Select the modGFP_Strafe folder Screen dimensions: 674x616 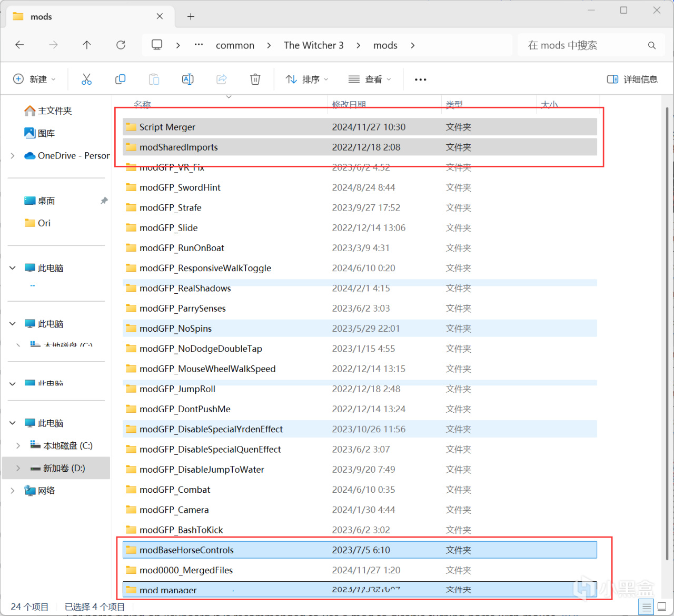(360, 207)
